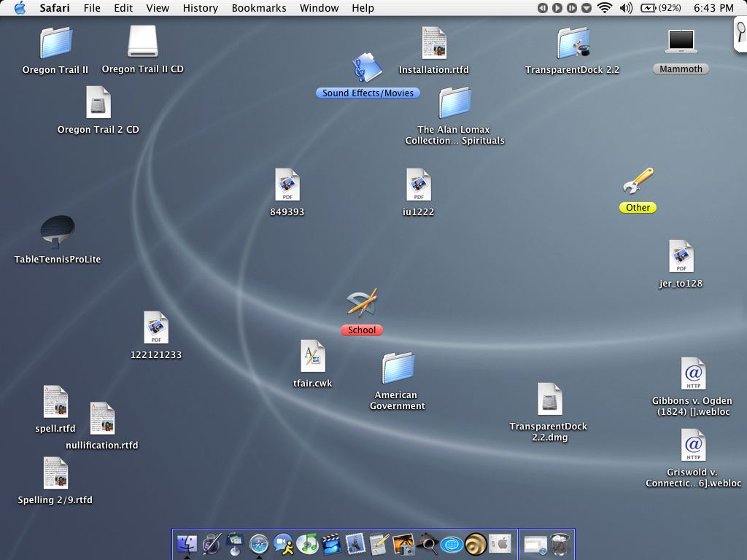Open the Trash in the dock
The width and height of the screenshot is (747, 560).
(x=560, y=543)
